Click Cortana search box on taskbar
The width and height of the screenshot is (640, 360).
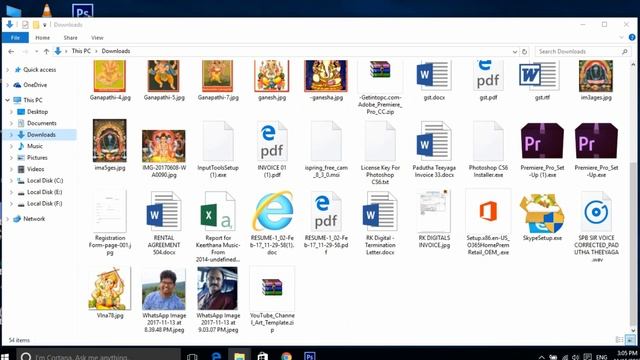tap(99, 357)
